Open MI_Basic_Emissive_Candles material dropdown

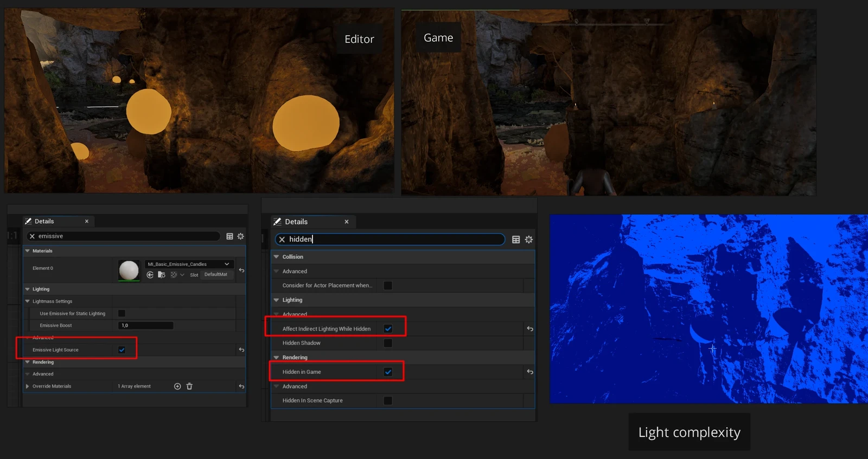point(189,264)
